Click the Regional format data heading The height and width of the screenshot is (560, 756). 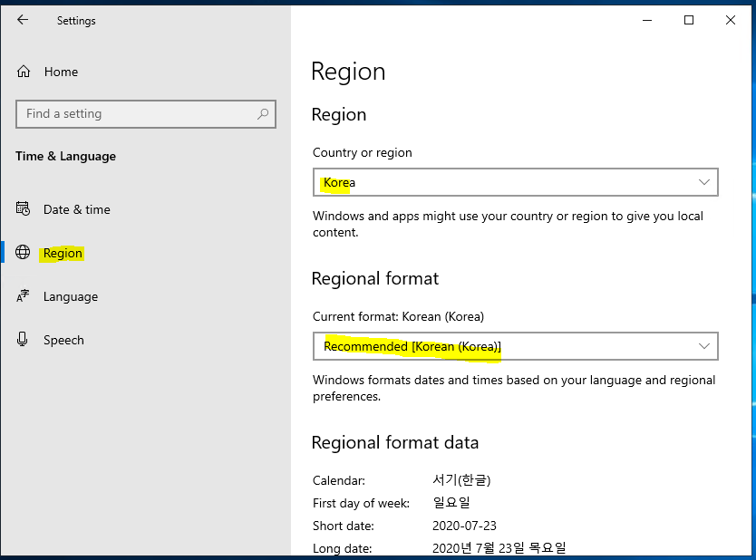pyautogui.click(x=395, y=442)
